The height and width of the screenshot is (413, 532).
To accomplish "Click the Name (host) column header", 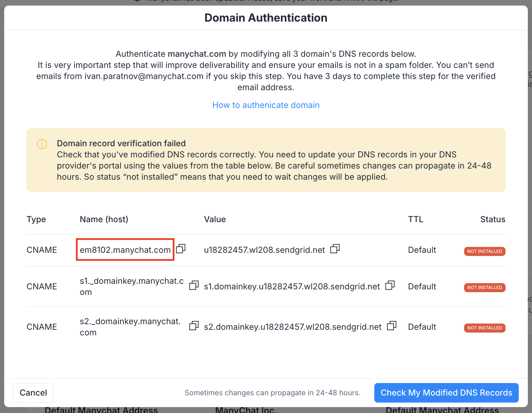I will point(104,219).
